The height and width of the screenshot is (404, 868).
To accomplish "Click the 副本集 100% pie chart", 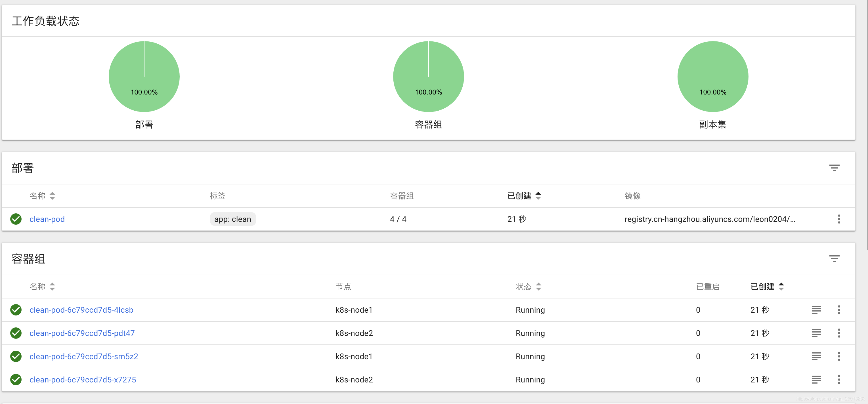I will [x=713, y=76].
